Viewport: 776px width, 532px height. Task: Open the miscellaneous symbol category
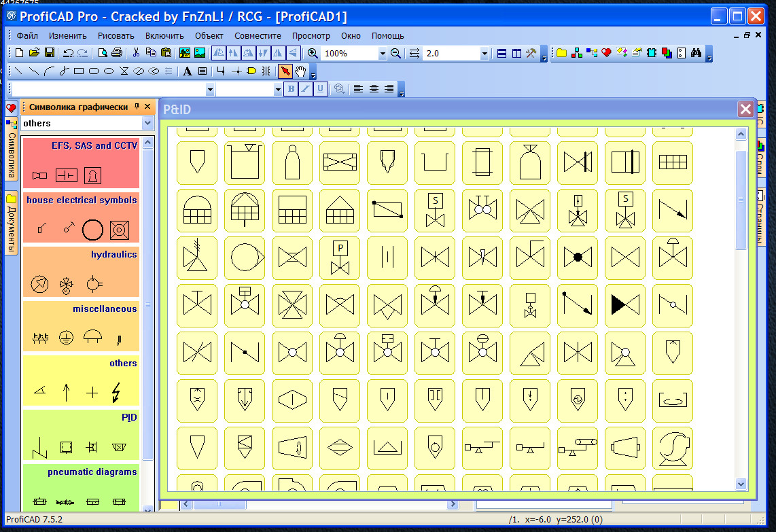click(81, 325)
